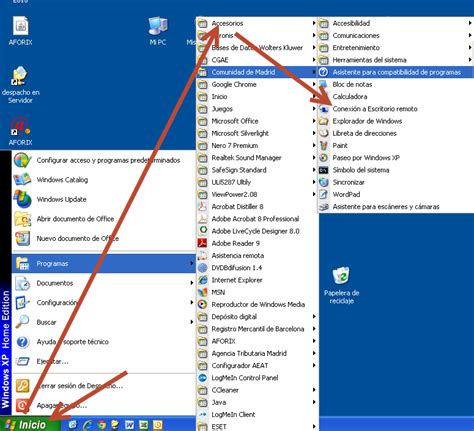
Task: Expand the CCleaner submenu arrow
Action: pyautogui.click(x=314, y=390)
